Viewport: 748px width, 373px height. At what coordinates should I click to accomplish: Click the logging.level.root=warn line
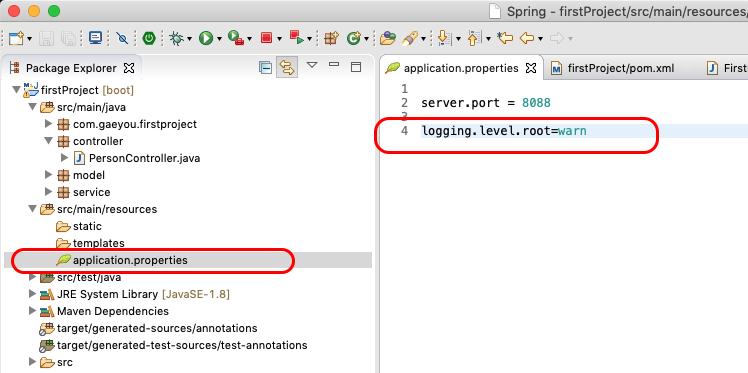point(504,130)
